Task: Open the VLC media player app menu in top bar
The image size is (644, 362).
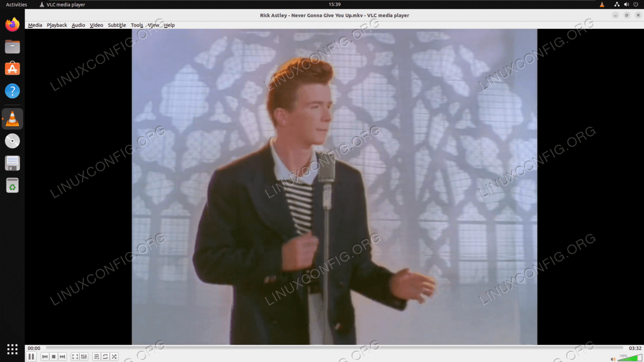Action: pos(62,4)
